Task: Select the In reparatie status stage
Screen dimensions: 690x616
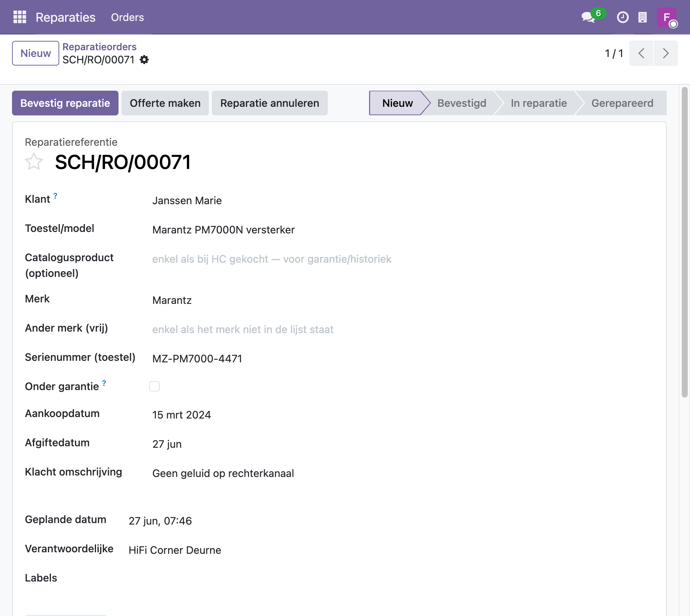Action: (x=538, y=103)
